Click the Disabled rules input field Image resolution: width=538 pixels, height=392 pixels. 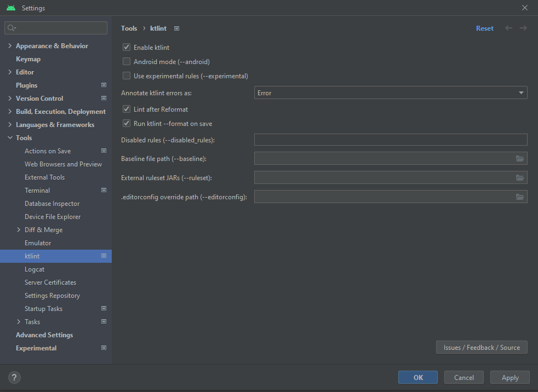[x=391, y=140]
